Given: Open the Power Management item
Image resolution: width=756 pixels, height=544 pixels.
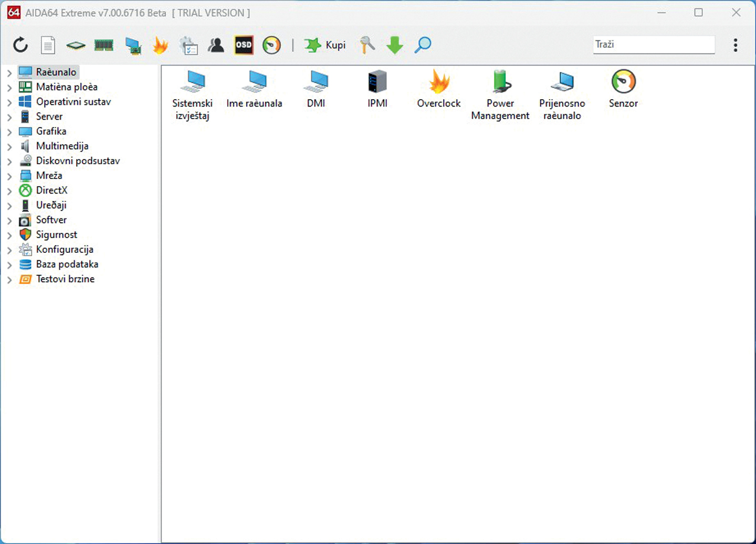Looking at the screenshot, I should pyautogui.click(x=500, y=95).
